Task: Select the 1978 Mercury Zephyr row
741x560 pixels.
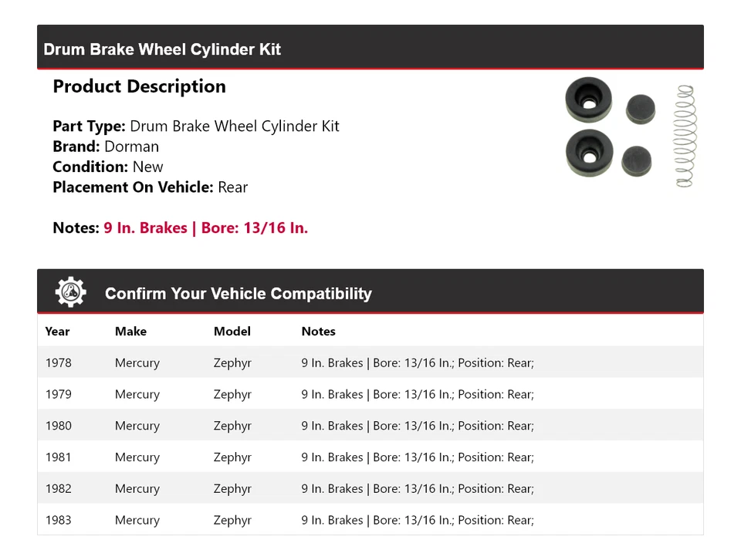Action: [370, 363]
